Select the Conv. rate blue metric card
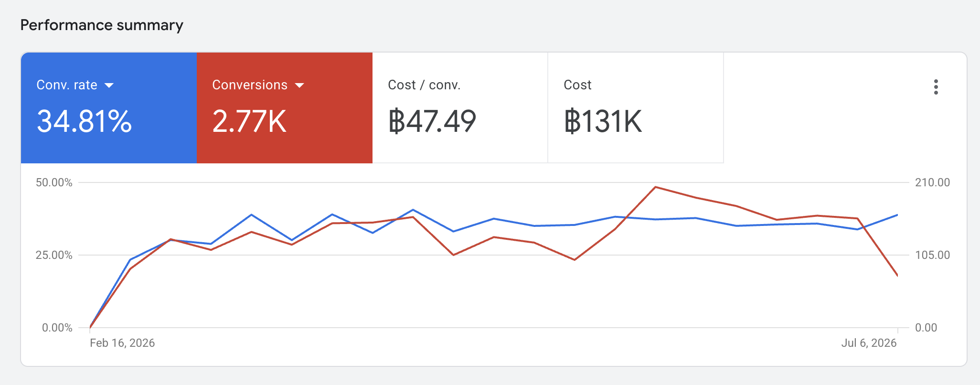980x385 pixels. coord(109,108)
